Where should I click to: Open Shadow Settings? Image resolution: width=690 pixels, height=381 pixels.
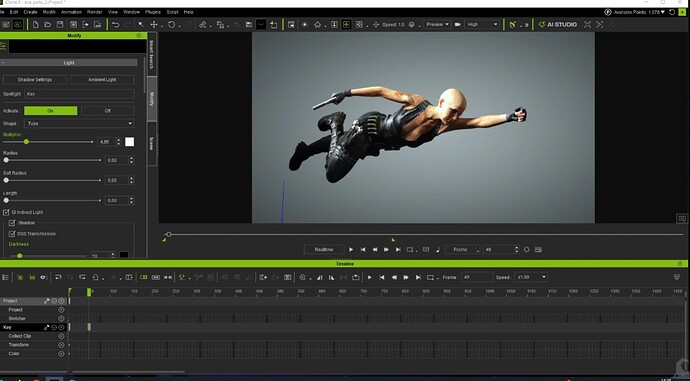35,80
